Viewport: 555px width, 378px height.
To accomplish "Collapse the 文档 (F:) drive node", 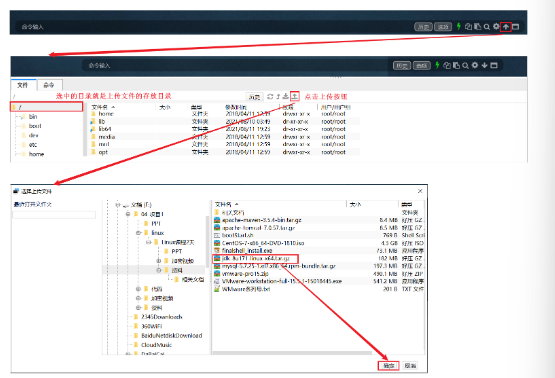I will pos(118,205).
